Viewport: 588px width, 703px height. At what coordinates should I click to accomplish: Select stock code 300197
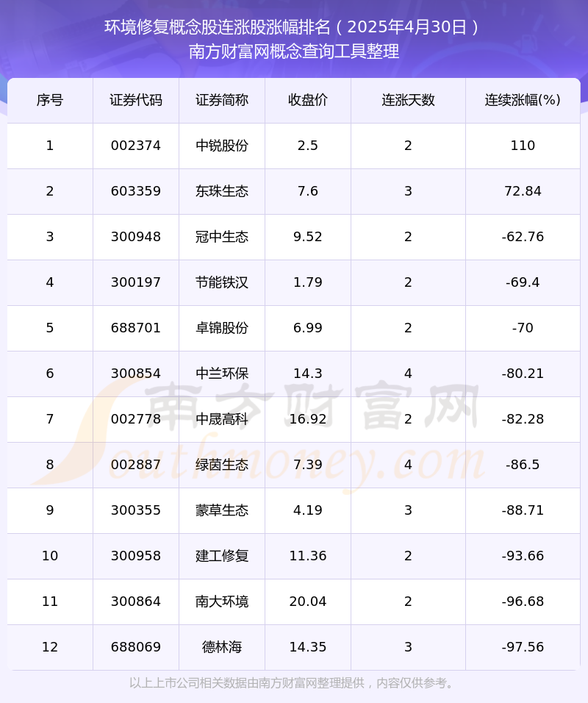(136, 282)
